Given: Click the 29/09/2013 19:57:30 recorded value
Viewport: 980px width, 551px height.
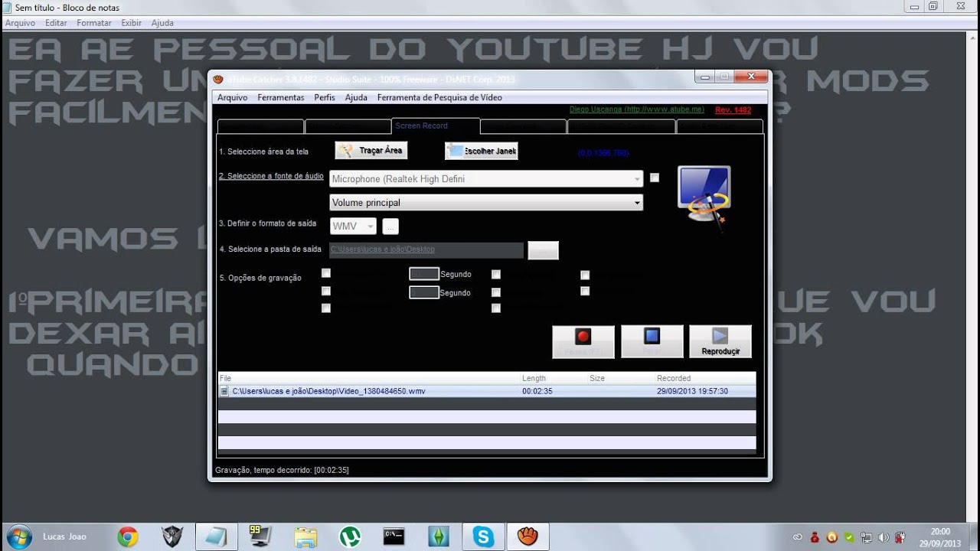Looking at the screenshot, I should (x=692, y=391).
